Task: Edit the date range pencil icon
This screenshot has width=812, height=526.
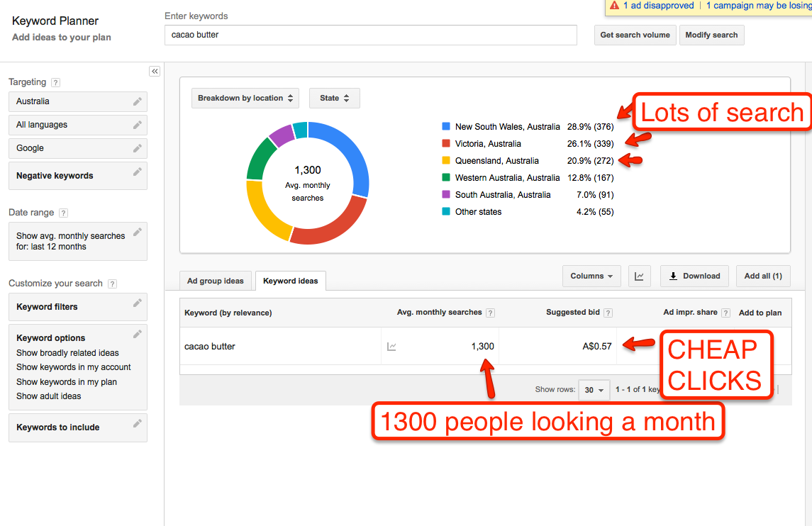Action: [x=138, y=232]
